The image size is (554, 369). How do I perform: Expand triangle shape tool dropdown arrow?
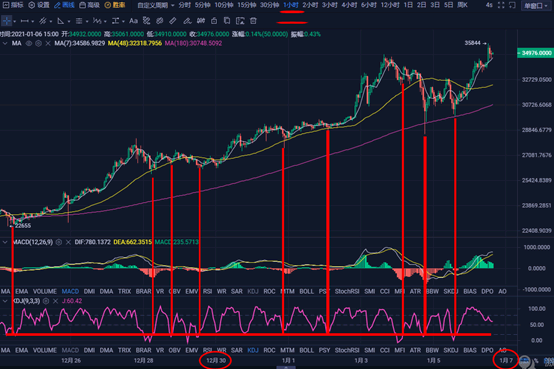(69, 22)
